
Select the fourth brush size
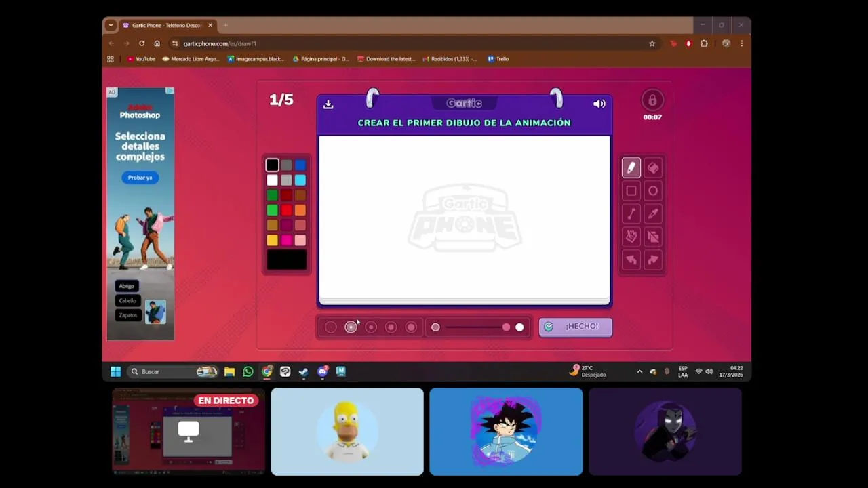pos(391,327)
